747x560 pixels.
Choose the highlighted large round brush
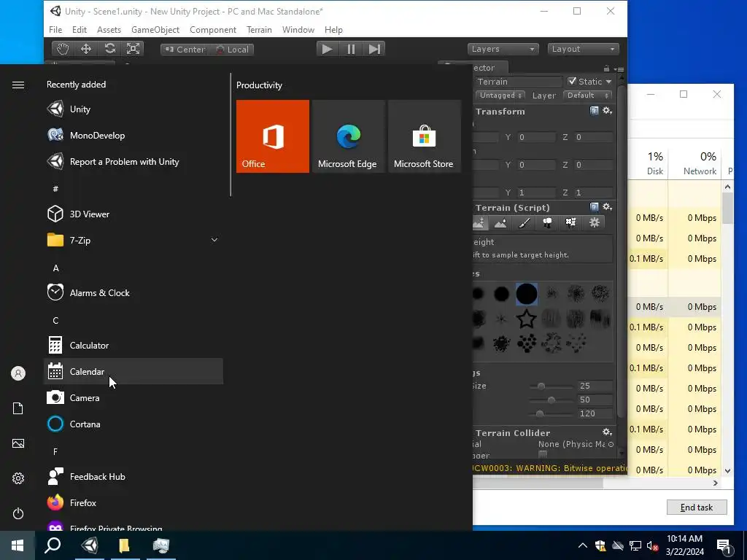tap(527, 294)
